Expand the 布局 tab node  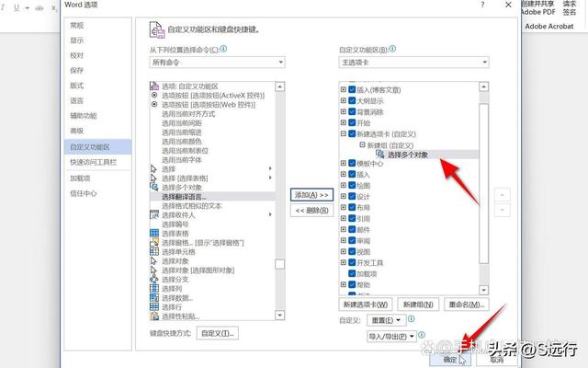tap(343, 207)
